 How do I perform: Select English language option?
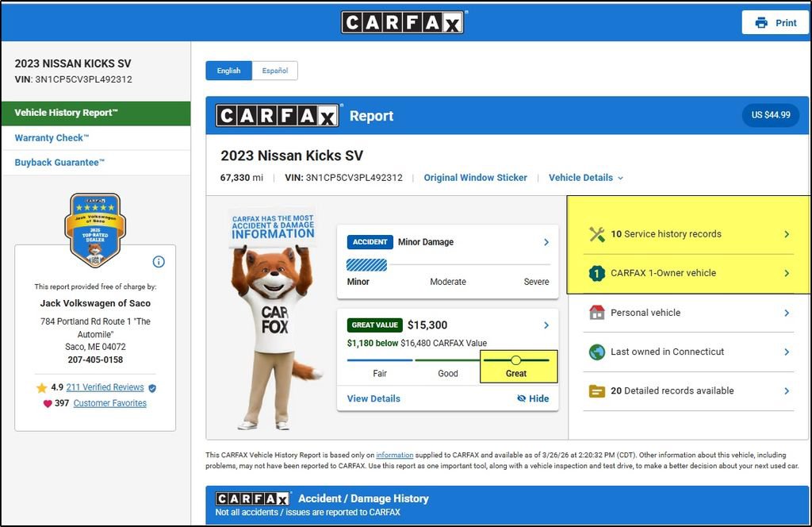228,71
